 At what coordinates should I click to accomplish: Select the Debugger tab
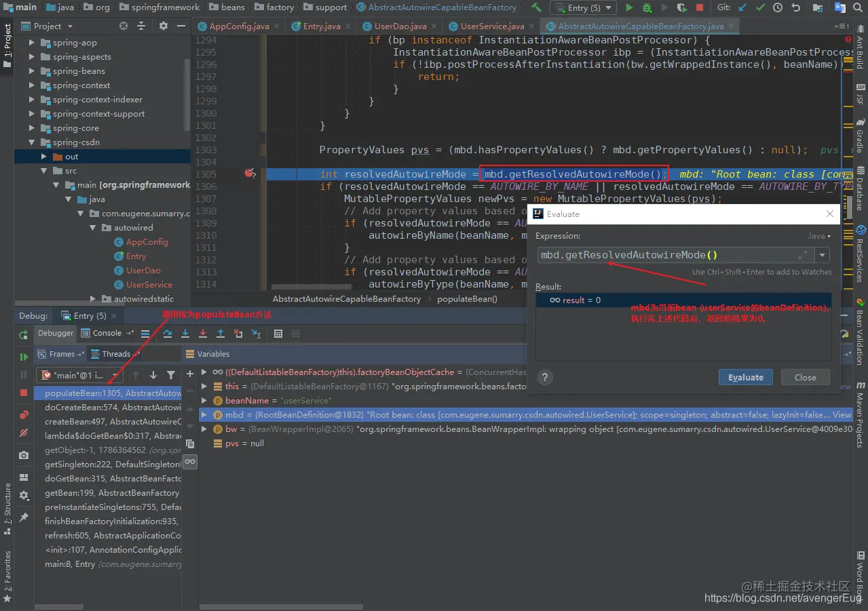(56, 333)
